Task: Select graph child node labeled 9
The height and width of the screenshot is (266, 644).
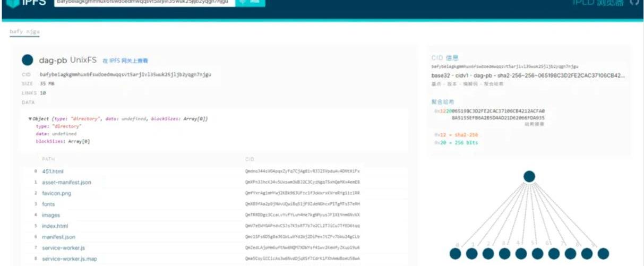Action: tap(603, 253)
